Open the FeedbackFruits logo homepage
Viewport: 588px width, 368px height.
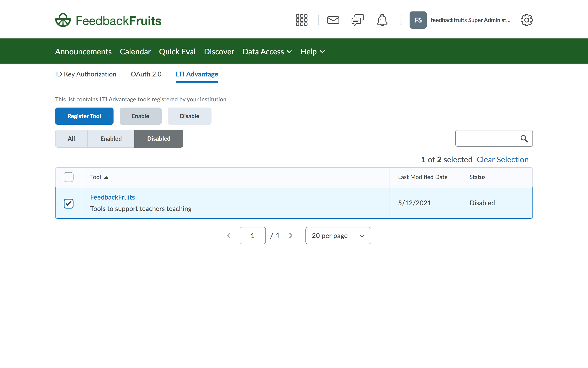(x=108, y=20)
